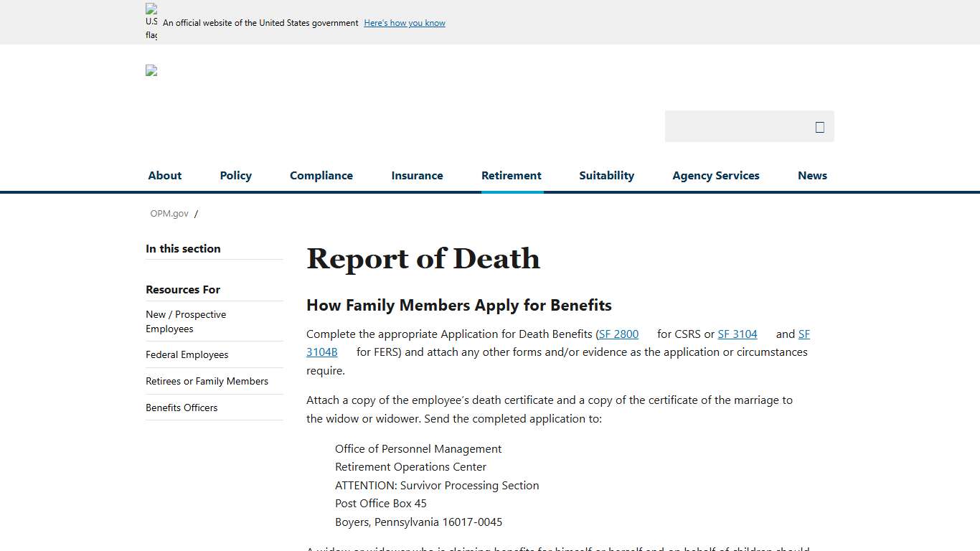Open the Agency Services navigation menu
Screen dimensions: 980x551
click(715, 175)
